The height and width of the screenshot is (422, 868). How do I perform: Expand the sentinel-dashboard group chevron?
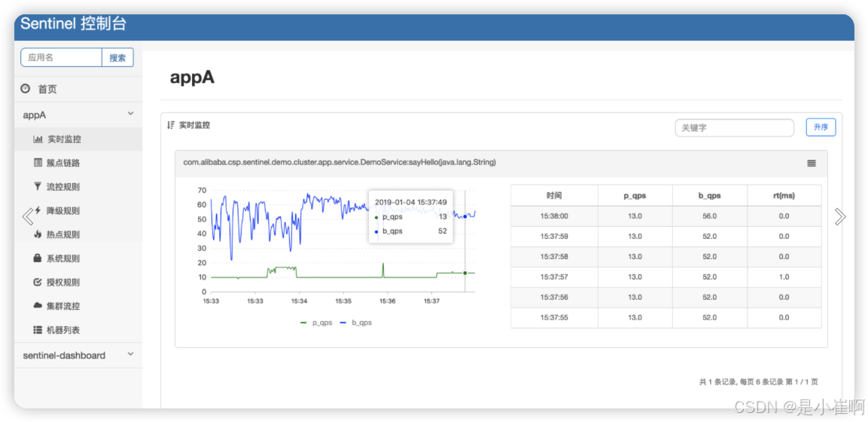[x=131, y=354]
